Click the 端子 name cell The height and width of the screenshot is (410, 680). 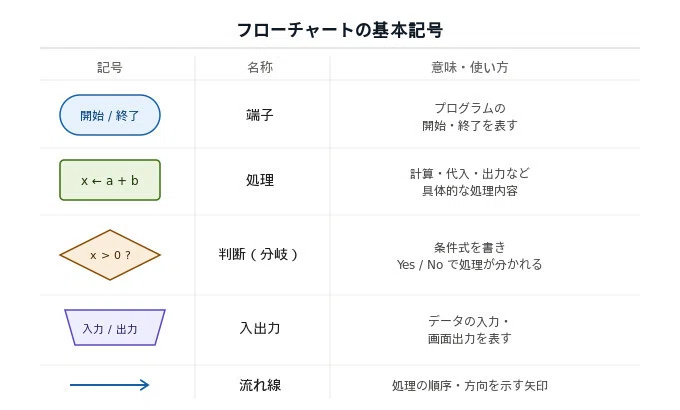click(x=260, y=115)
